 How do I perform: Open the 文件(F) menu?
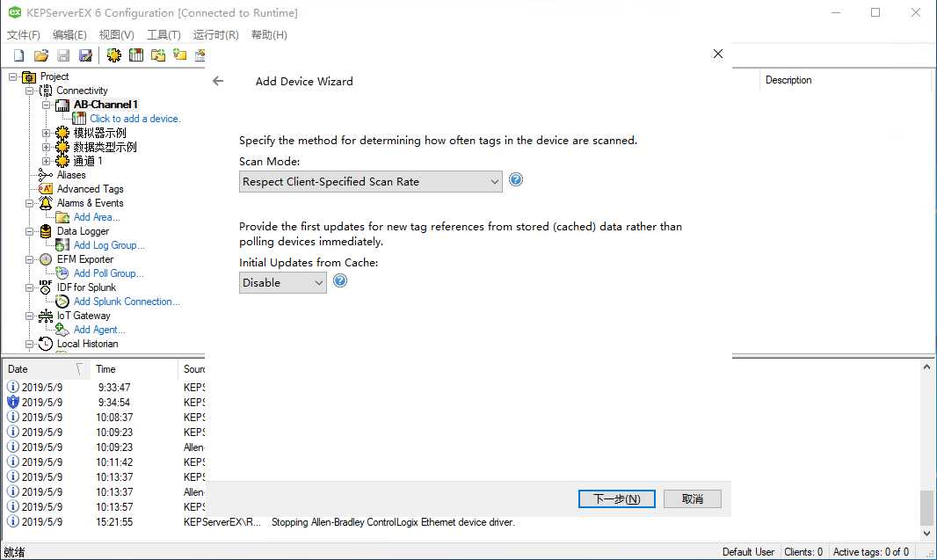pos(24,35)
